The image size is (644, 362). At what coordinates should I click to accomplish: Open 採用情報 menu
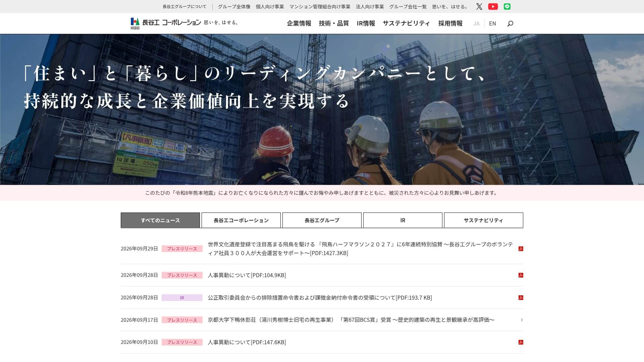pyautogui.click(x=450, y=23)
